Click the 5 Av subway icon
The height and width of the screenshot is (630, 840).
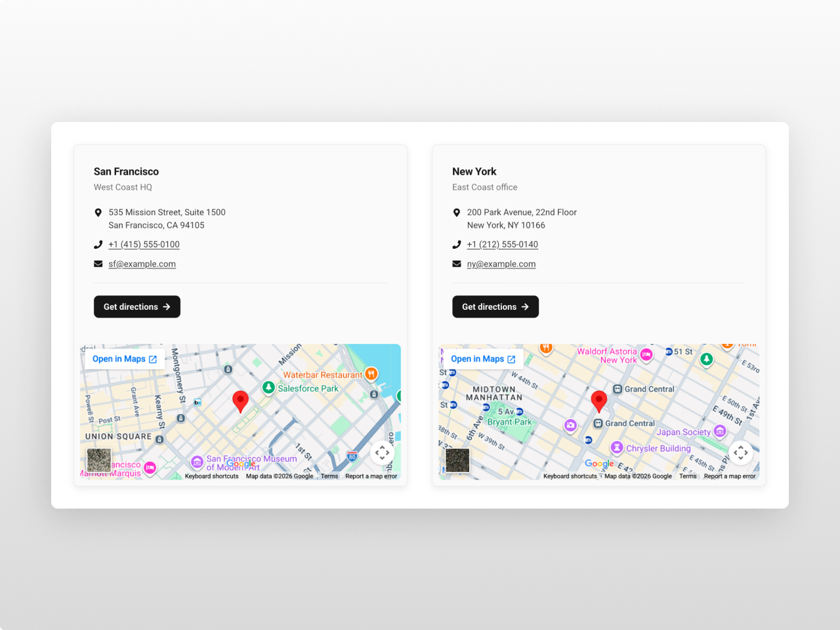(x=520, y=411)
